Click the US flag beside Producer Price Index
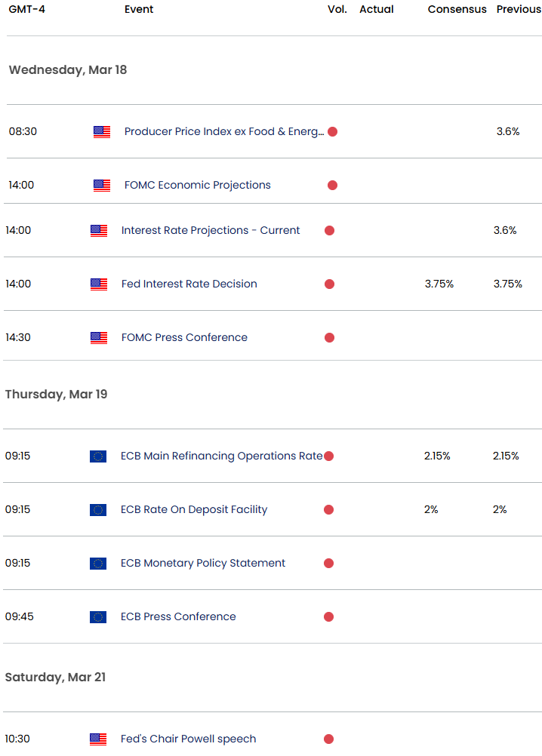 click(102, 132)
